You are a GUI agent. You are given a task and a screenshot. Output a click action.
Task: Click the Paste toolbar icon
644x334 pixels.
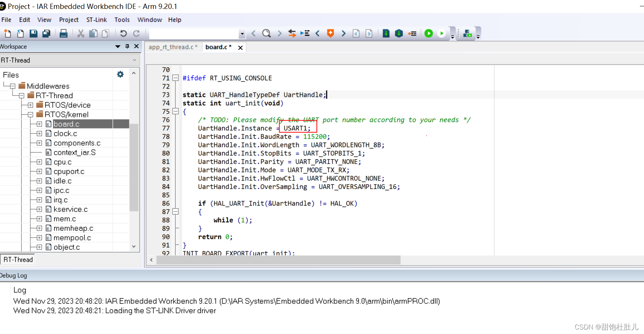pos(106,33)
